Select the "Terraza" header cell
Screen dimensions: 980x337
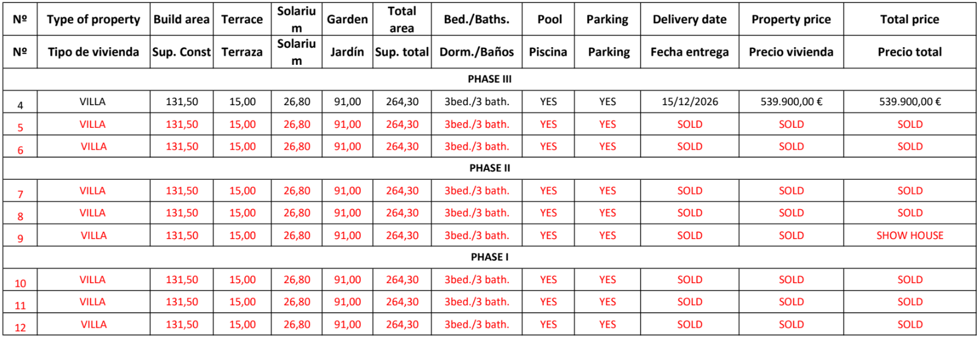click(x=242, y=52)
